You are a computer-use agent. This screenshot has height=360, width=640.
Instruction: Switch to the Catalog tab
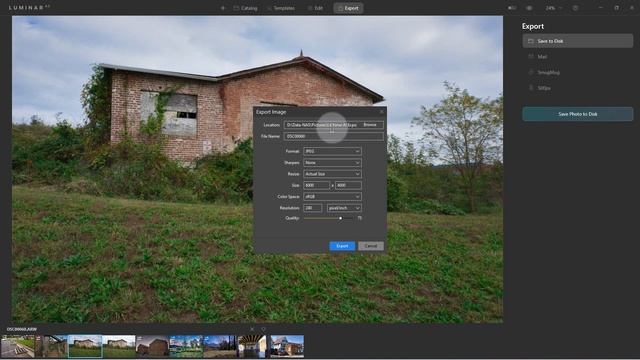click(245, 8)
